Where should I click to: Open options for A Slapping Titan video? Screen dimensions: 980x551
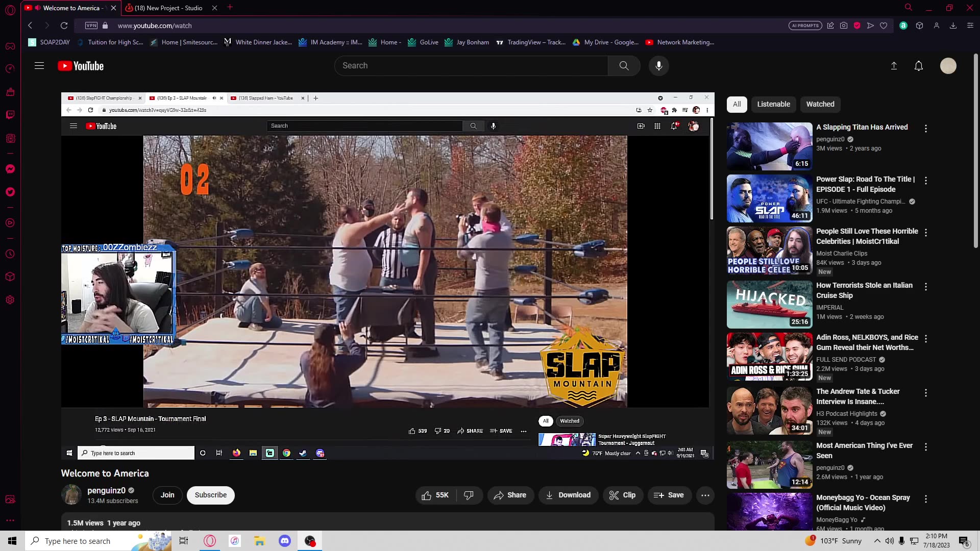(x=925, y=129)
